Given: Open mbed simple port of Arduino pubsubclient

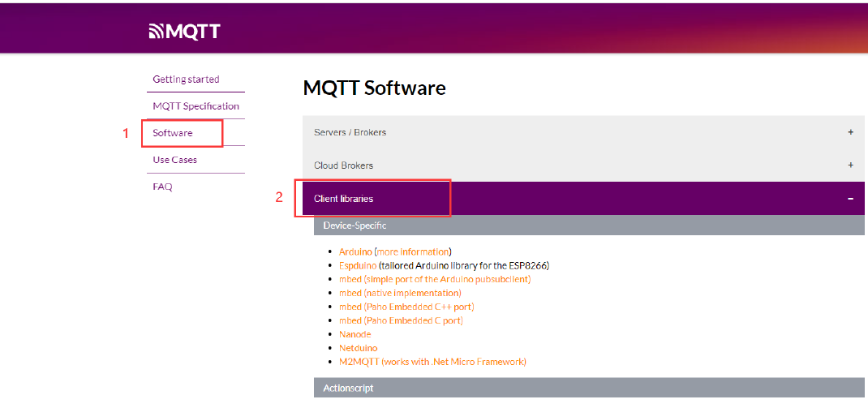Looking at the screenshot, I should [435, 279].
